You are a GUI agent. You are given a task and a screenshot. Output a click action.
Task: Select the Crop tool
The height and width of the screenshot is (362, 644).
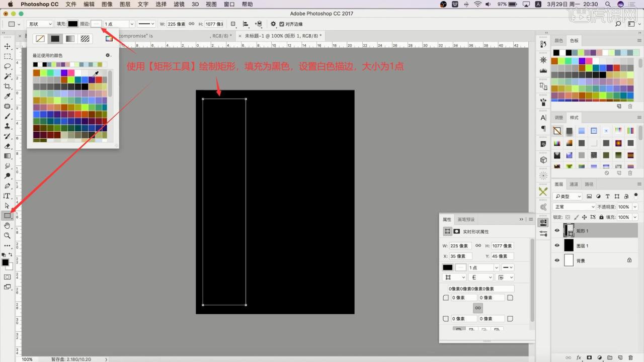pyautogui.click(x=8, y=86)
